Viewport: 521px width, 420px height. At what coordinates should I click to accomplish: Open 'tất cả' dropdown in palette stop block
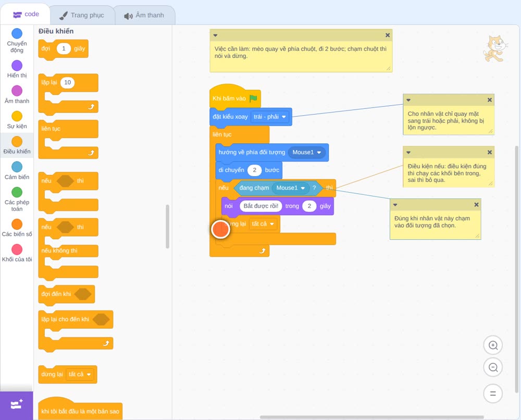79,374
